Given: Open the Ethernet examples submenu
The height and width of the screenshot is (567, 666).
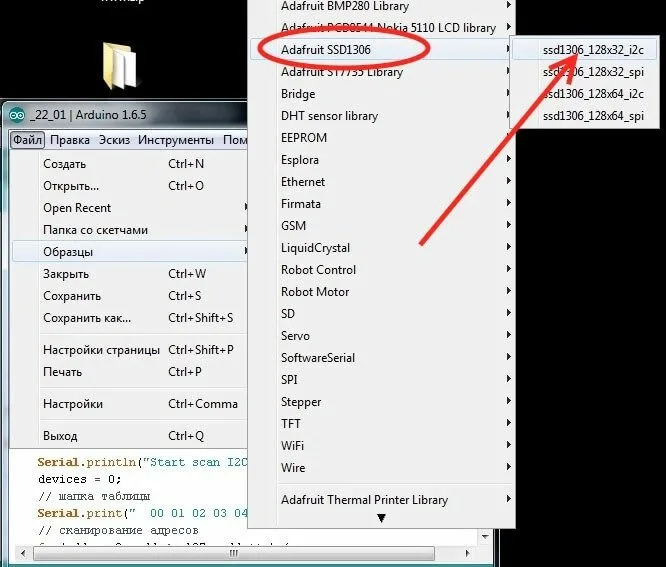Looking at the screenshot, I should [x=382, y=182].
